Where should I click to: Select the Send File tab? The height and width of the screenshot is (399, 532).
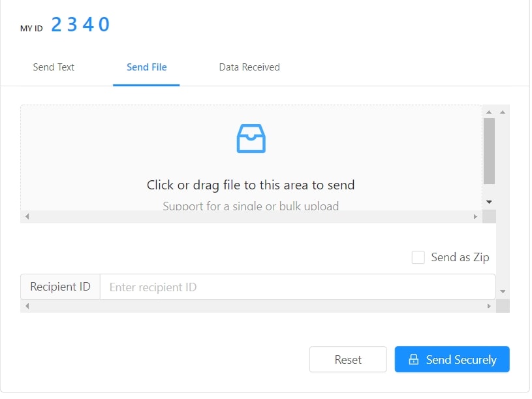click(146, 67)
